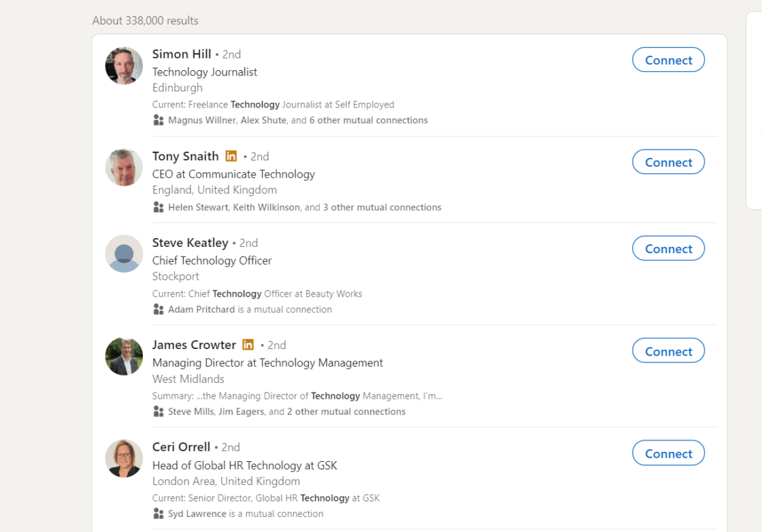Click the mutual connections icon under Ceri Orrell
762x532 pixels.
tap(158, 514)
